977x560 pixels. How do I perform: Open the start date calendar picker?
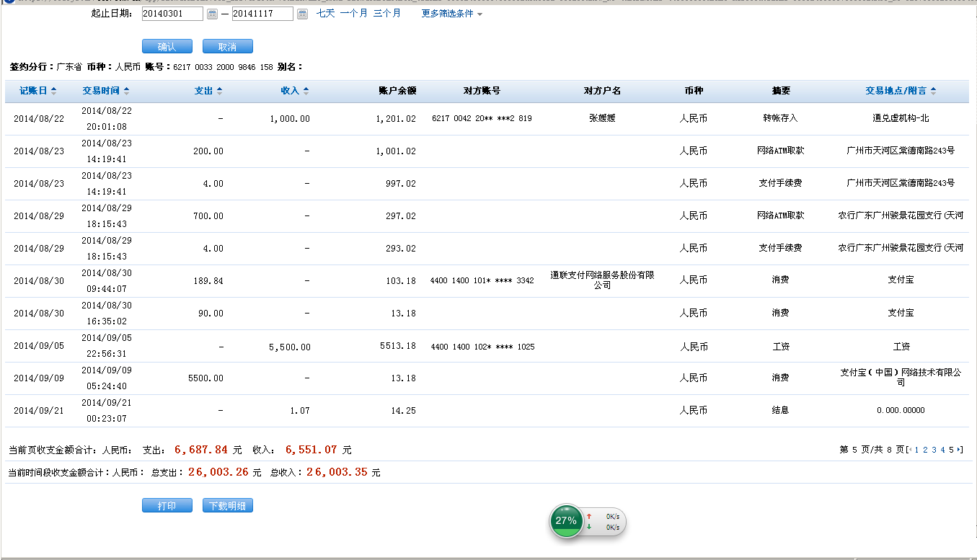pyautogui.click(x=212, y=14)
